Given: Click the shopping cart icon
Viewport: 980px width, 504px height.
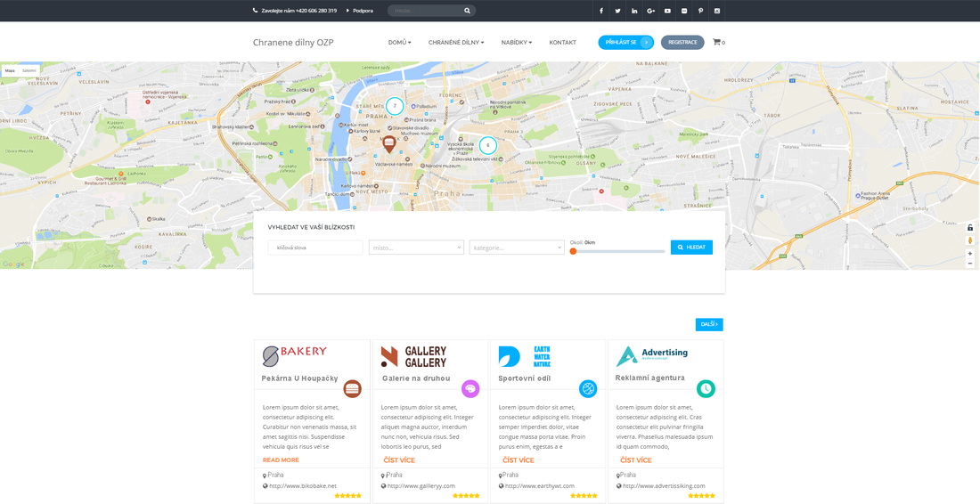Looking at the screenshot, I should 716,42.
